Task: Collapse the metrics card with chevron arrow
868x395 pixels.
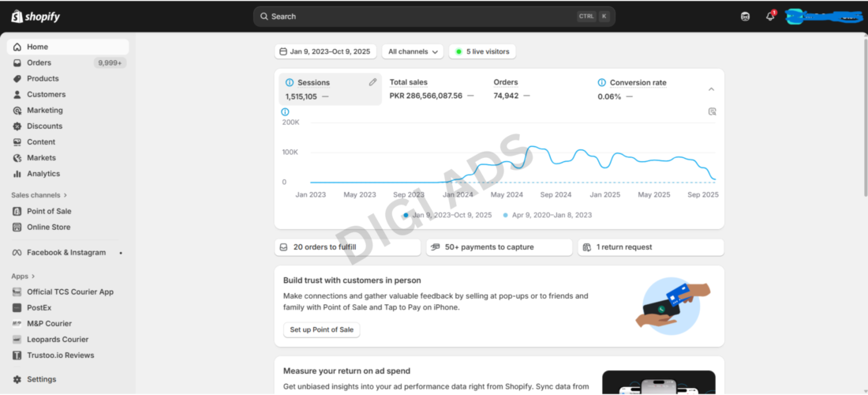Action: point(711,89)
